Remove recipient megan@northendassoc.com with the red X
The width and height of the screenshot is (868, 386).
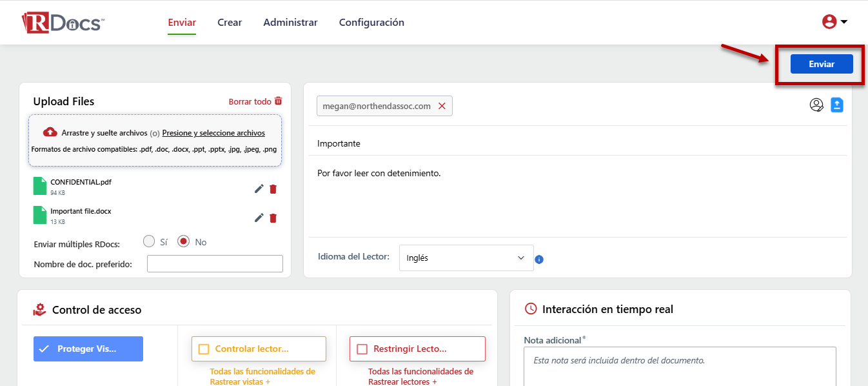point(442,106)
